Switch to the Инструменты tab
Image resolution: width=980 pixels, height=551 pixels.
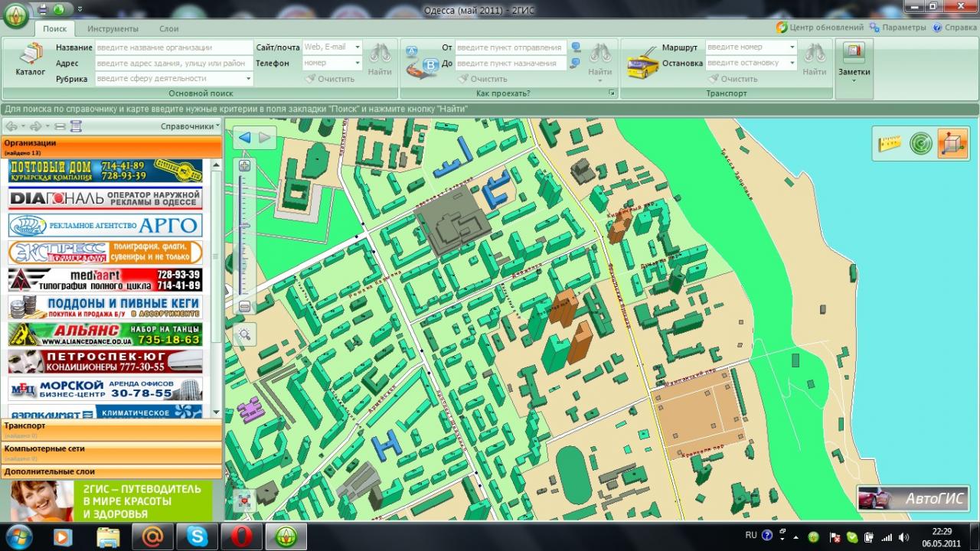tap(113, 28)
